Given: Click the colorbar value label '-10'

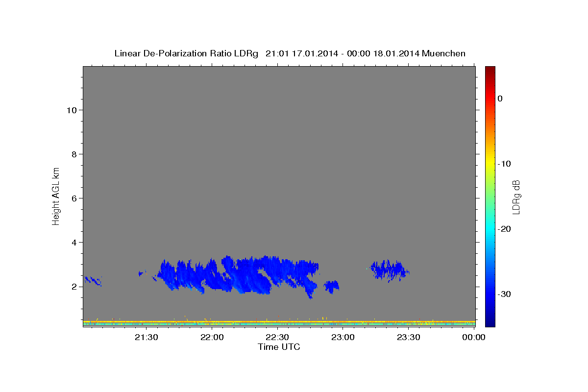Looking at the screenshot, I should (504, 164).
